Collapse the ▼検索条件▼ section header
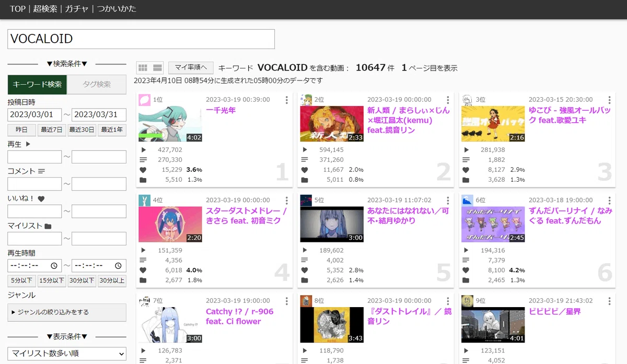This screenshot has width=627, height=364. click(67, 64)
